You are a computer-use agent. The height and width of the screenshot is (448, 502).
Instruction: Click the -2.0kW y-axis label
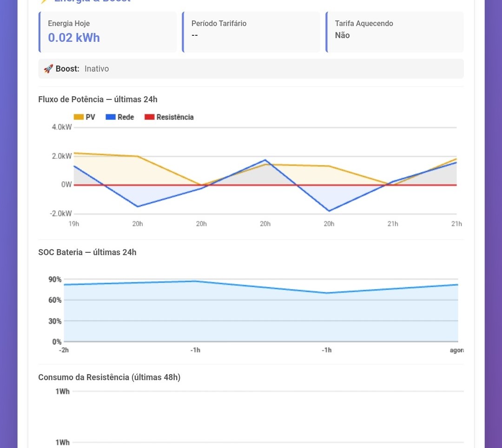[x=61, y=214]
